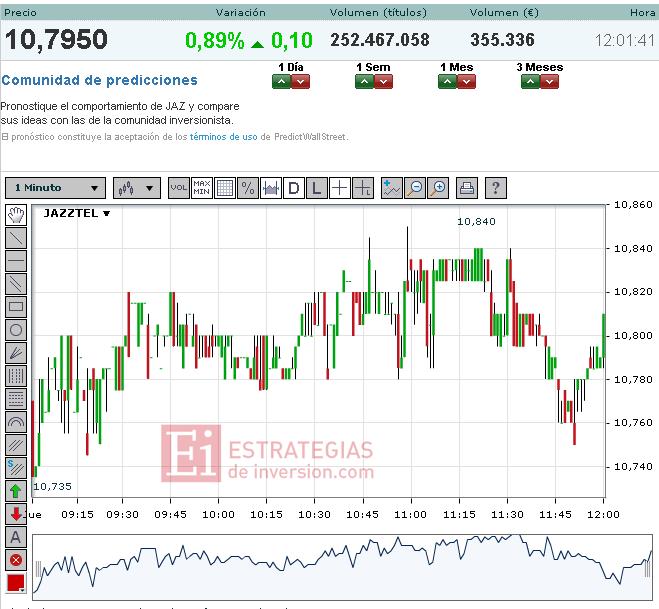Toggle the VOL volume display
This screenshot has height=609, width=659.
[x=179, y=187]
